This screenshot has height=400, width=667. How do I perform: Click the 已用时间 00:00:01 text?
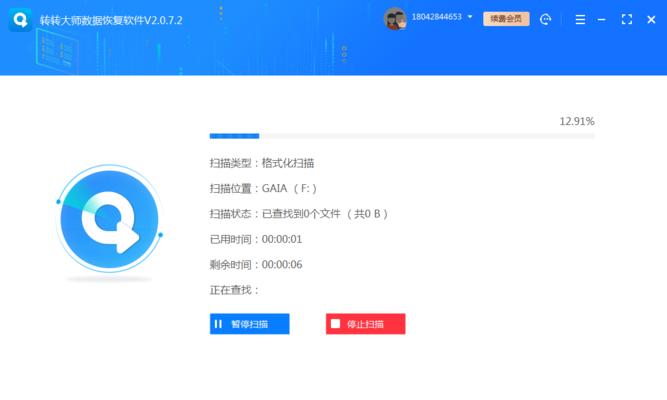(256, 239)
